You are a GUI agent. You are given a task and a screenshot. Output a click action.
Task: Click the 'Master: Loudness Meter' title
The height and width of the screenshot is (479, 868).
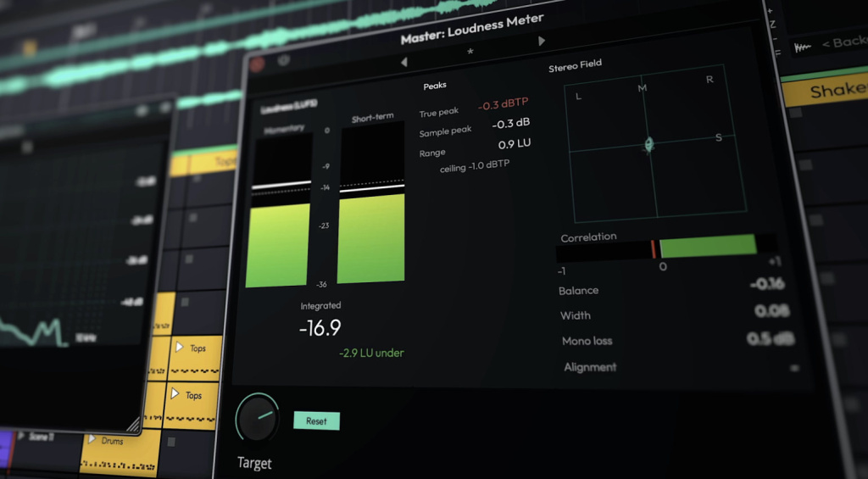472,30
